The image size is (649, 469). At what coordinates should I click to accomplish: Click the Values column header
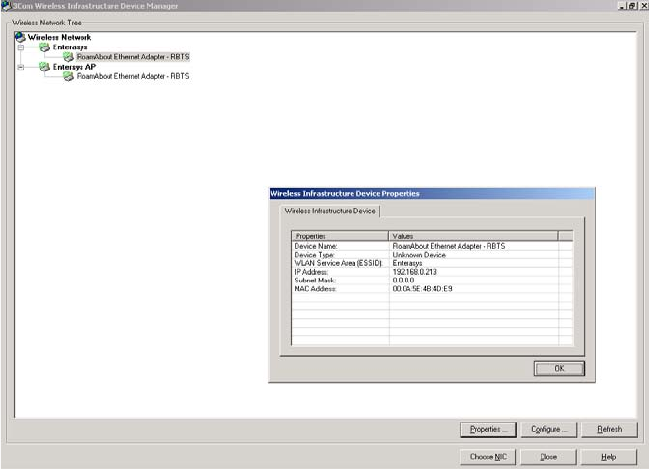tap(474, 236)
